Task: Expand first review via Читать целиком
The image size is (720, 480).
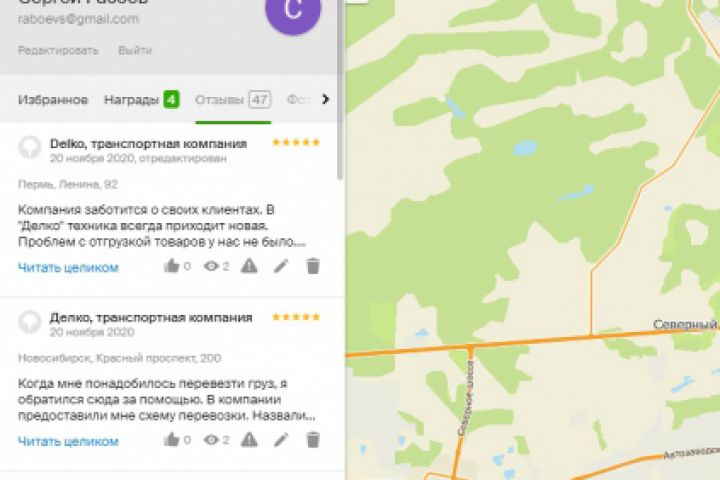Action: (68, 267)
